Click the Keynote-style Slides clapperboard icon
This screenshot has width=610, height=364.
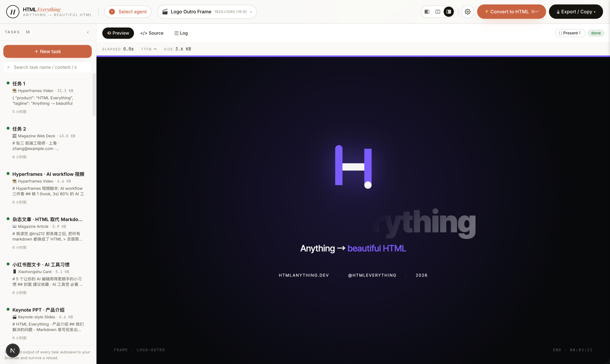point(14,317)
